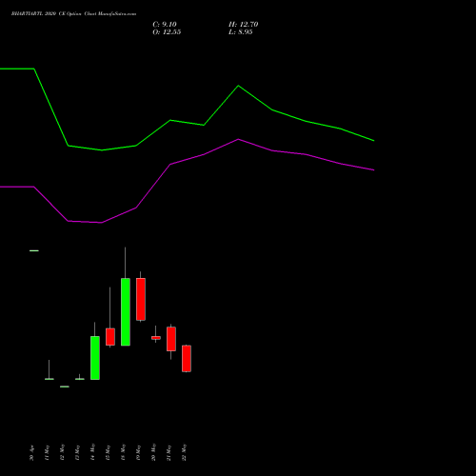Click the red 22 May candle

click(187, 358)
